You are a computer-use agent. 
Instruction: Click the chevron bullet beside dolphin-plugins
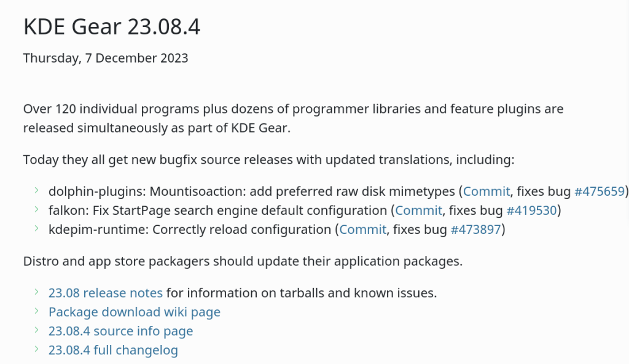point(37,190)
